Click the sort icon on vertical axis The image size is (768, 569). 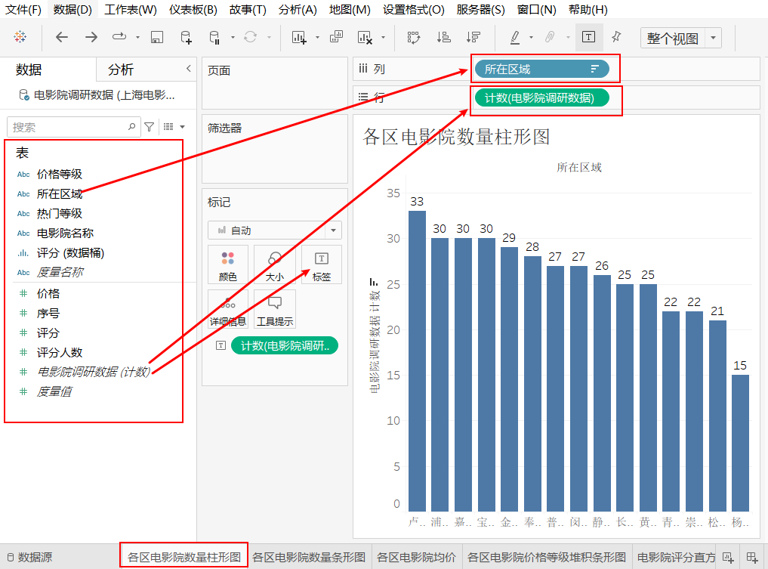tap(374, 282)
